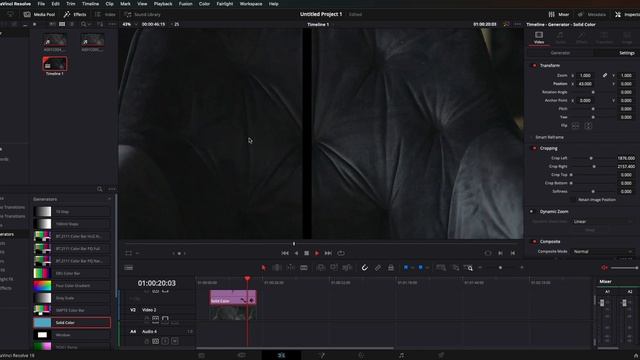The image size is (640, 360).
Task: Click the Position X value field
Action: coord(585,84)
